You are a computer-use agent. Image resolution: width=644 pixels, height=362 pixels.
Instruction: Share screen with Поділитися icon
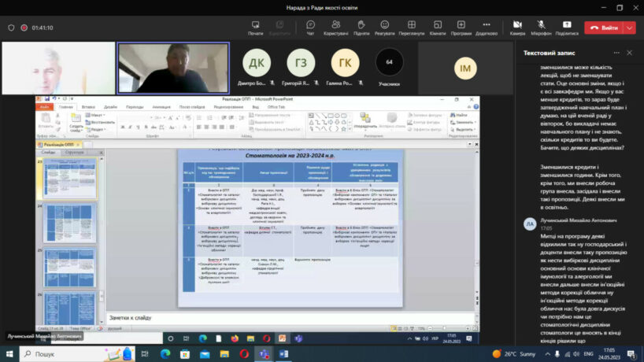coord(566,27)
